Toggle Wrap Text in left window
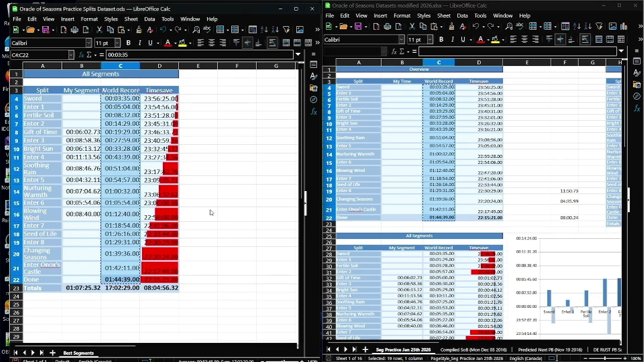Image resolution: width=644 pixels, height=362 pixels. [x=272, y=43]
